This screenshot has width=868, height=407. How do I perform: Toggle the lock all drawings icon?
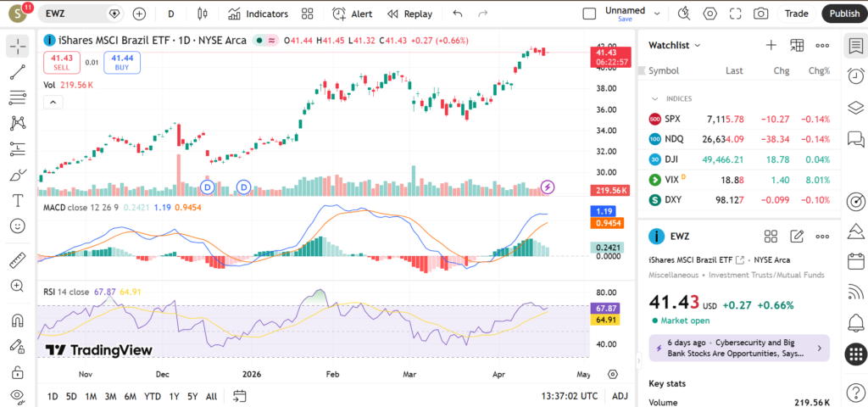point(17,371)
